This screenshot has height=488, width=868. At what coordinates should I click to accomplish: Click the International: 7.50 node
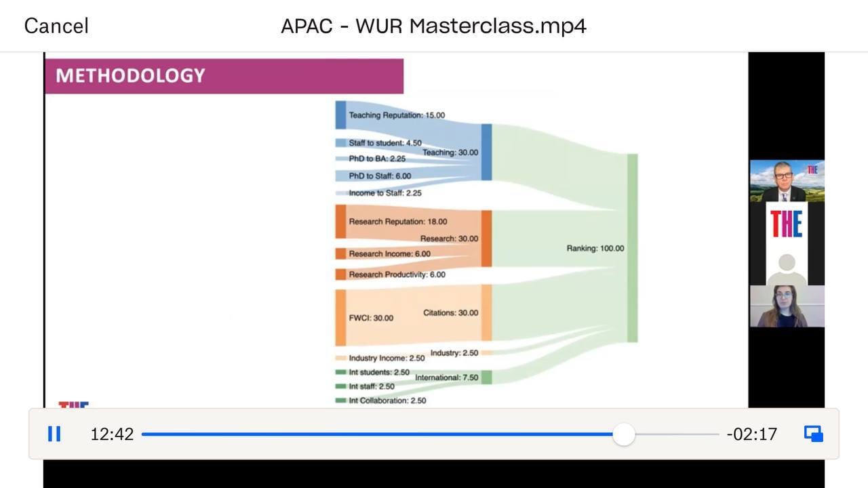[x=486, y=378]
